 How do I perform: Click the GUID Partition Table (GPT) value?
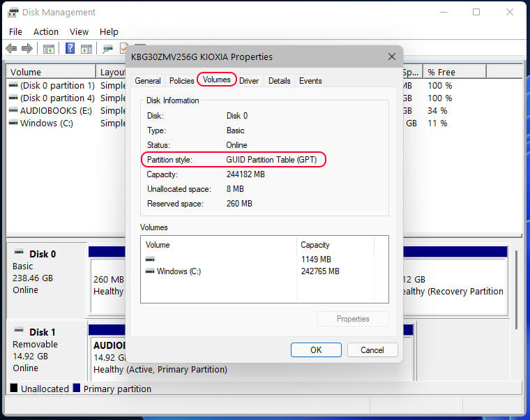(x=271, y=160)
